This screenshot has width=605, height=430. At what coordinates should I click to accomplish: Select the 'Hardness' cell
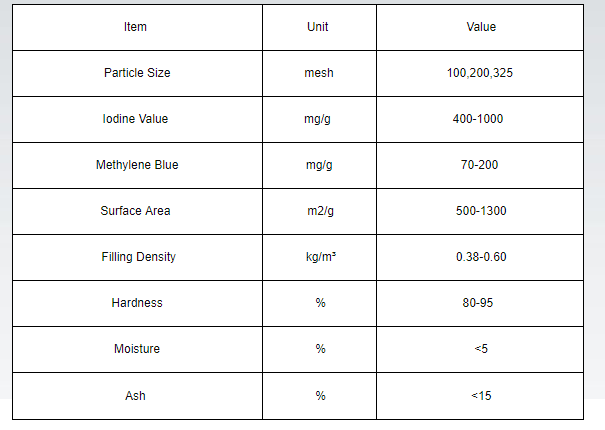click(x=137, y=303)
